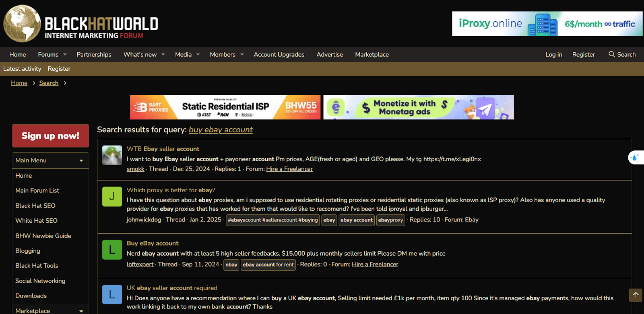644x314 pixels.
Task: Click Register in the top navbar
Action: point(584,54)
